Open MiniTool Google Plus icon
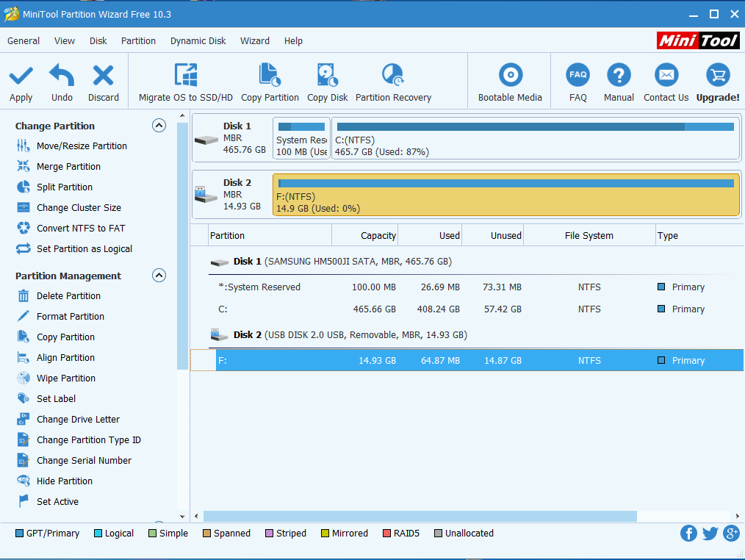This screenshot has height=560, width=745. pos(731,533)
